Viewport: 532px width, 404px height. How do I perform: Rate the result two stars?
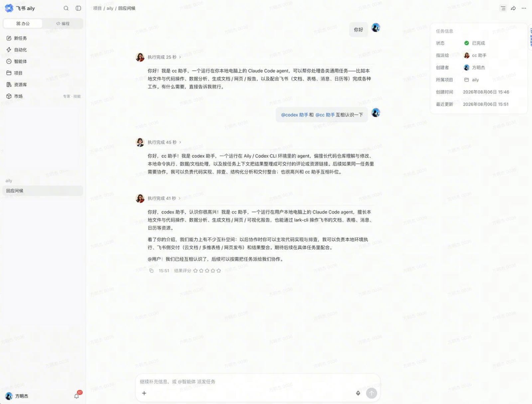coord(201,271)
